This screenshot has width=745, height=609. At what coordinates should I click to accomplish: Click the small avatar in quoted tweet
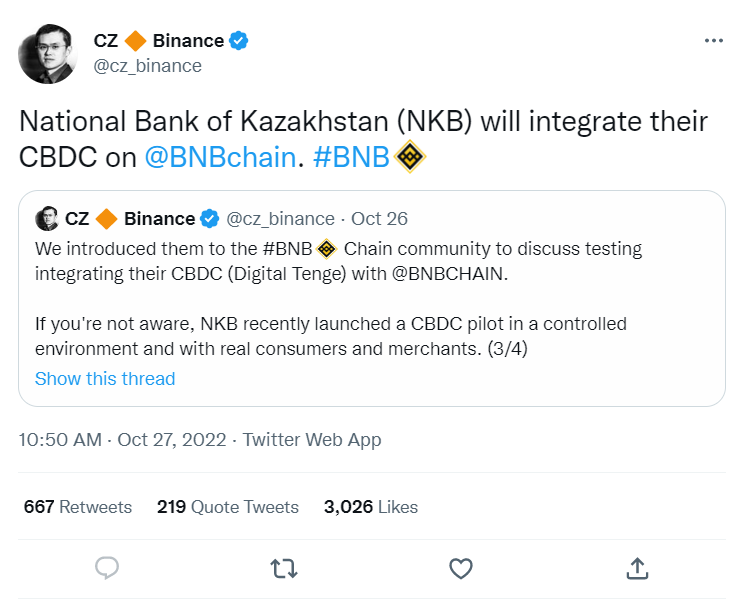(46, 218)
